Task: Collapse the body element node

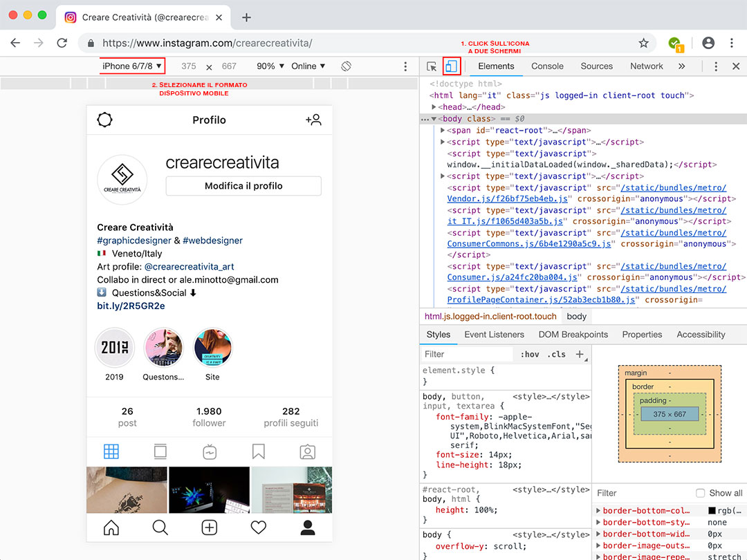Action: (434, 119)
